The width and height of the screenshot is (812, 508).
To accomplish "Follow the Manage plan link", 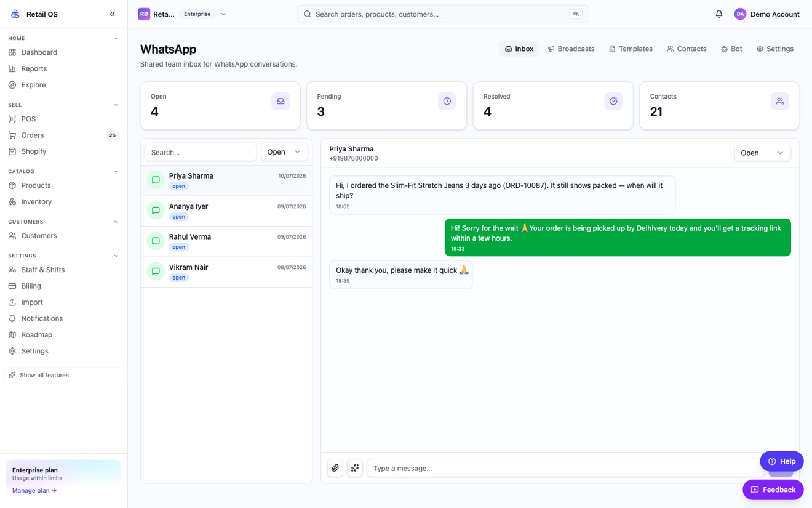I will [x=34, y=491].
